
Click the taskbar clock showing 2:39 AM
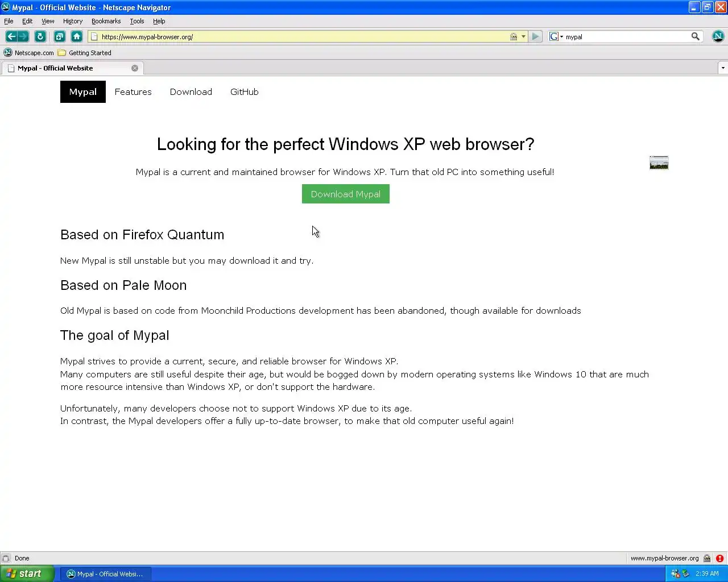click(x=707, y=573)
